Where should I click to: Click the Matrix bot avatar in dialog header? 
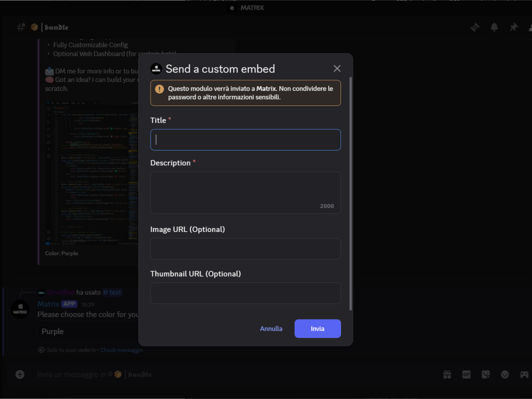click(156, 69)
